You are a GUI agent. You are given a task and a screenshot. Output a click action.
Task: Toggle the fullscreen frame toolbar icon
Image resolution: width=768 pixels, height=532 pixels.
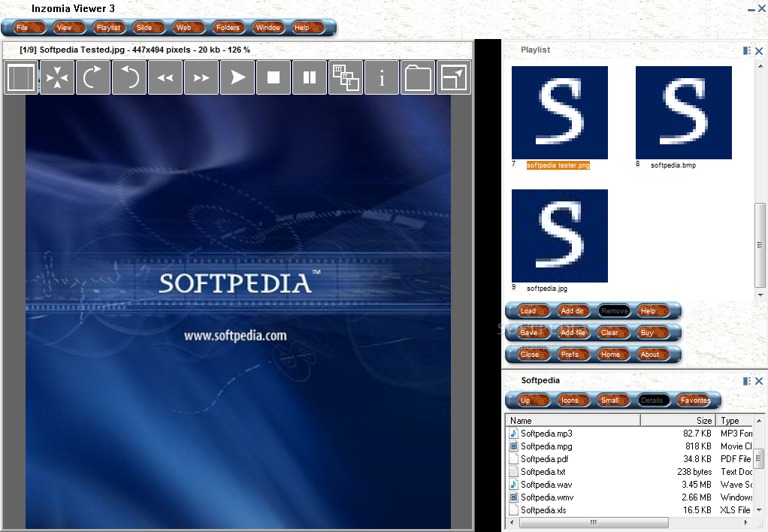click(21, 77)
